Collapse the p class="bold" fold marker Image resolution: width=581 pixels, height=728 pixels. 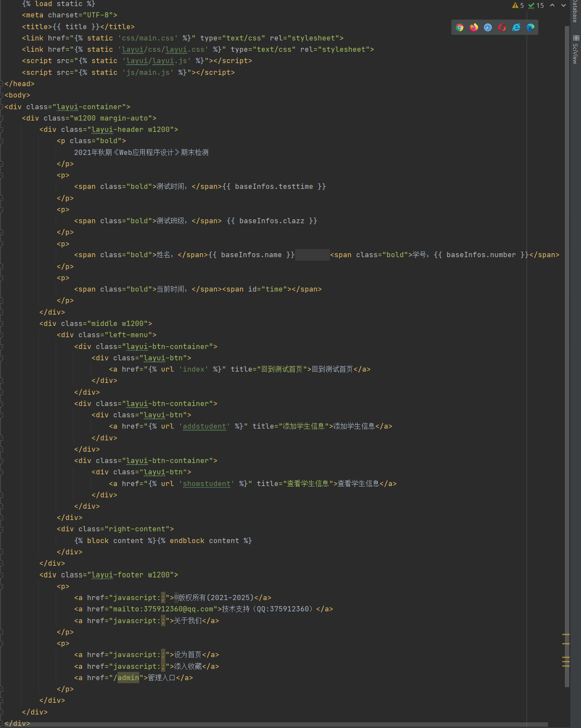(2, 141)
